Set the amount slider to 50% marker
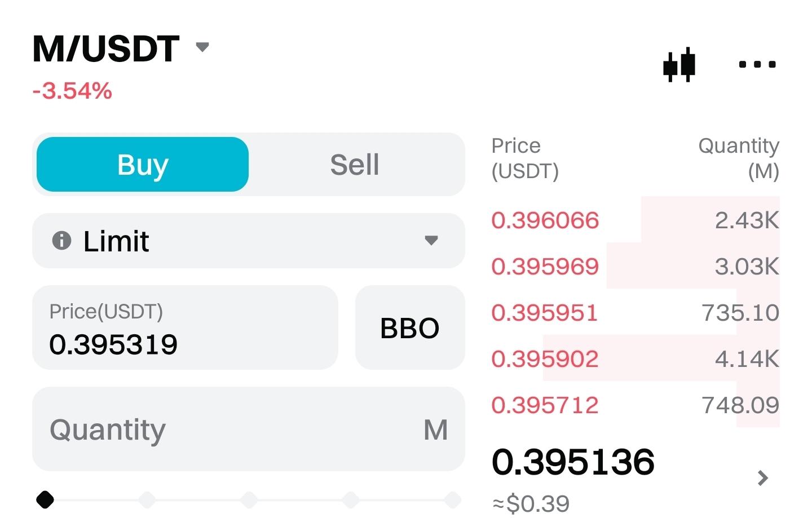The width and height of the screenshot is (812, 518). (249, 499)
